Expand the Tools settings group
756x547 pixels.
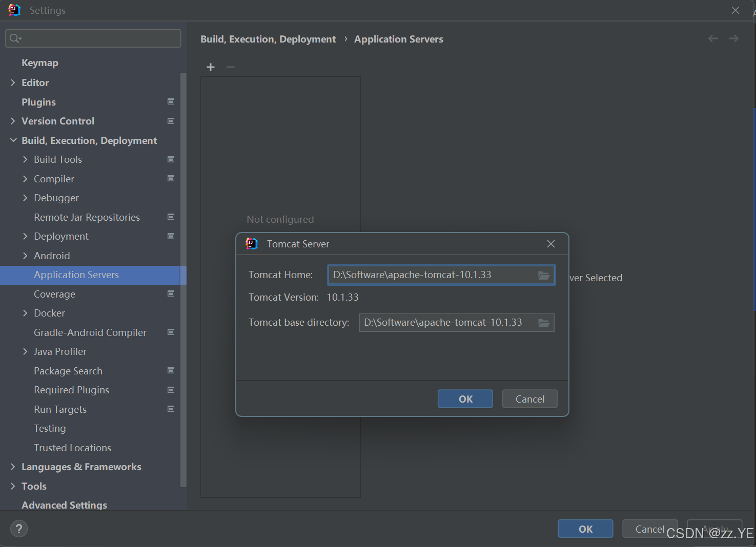[x=13, y=486]
